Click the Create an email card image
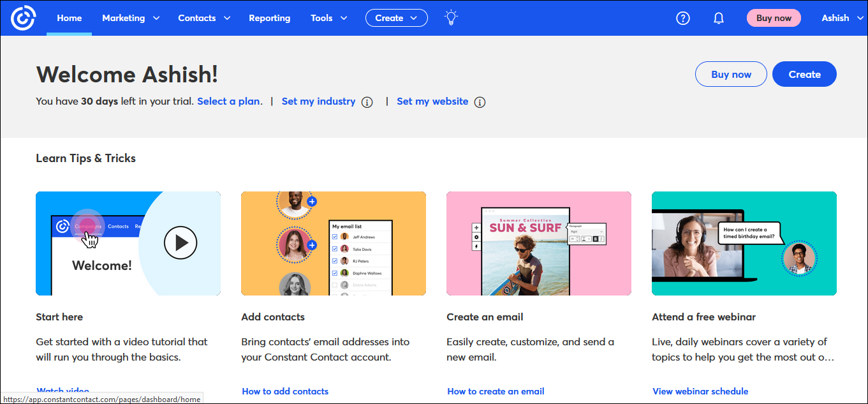The width and height of the screenshot is (868, 404). pos(539,243)
